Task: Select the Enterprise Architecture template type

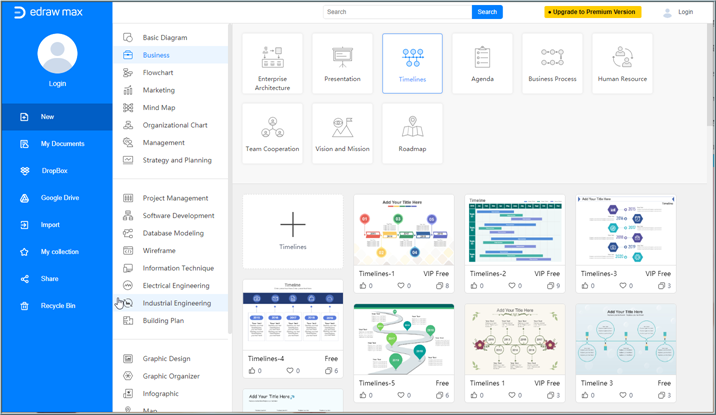Action: (x=273, y=63)
